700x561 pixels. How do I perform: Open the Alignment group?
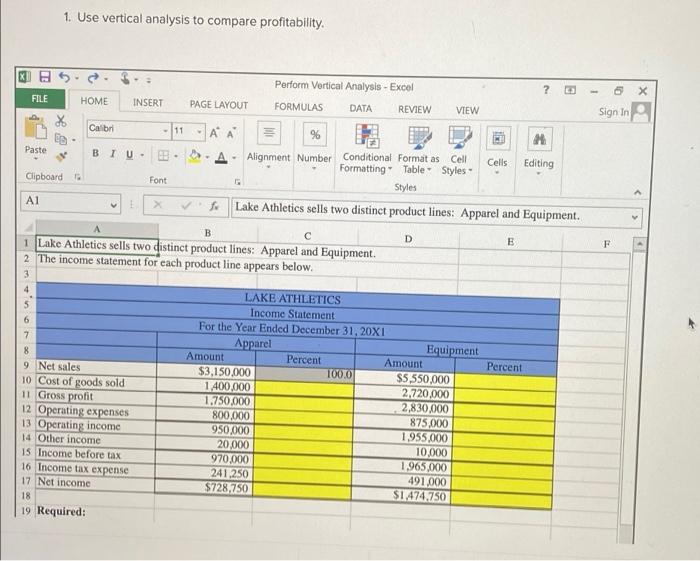click(x=268, y=145)
